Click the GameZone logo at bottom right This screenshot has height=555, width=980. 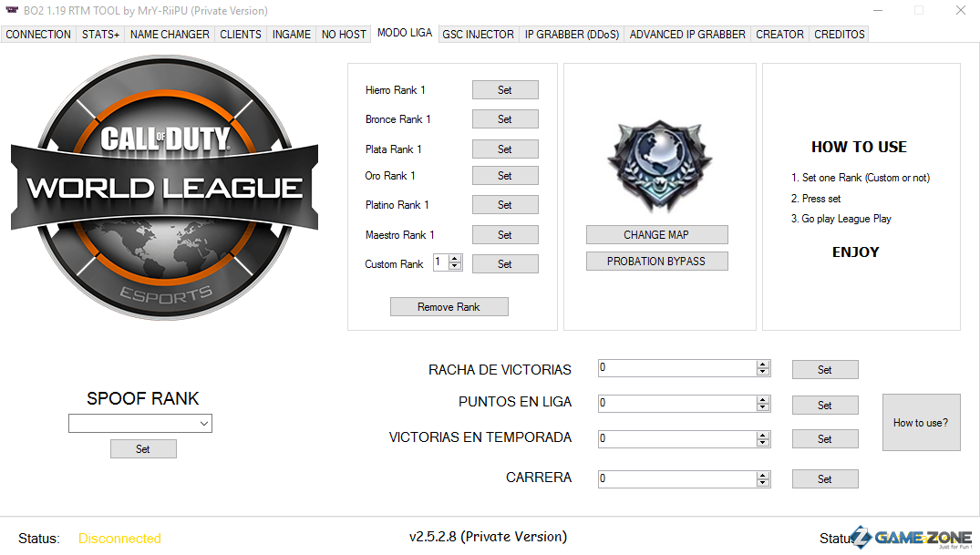click(x=913, y=538)
